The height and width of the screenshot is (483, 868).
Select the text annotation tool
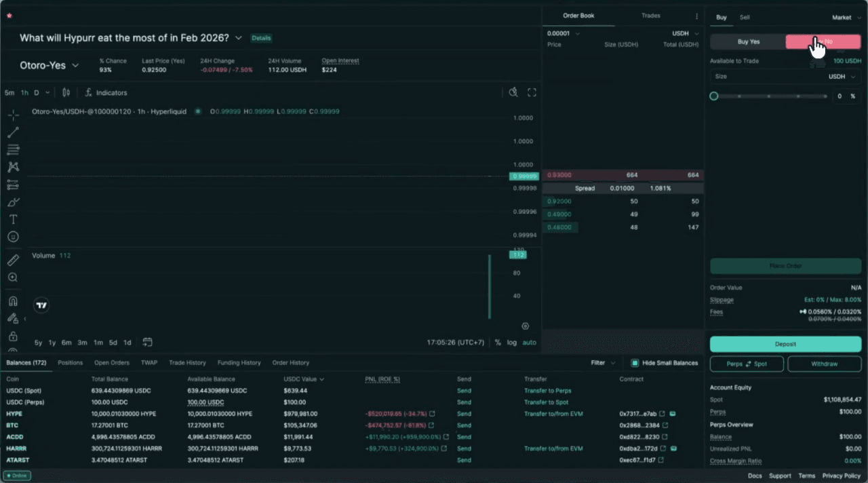(14, 219)
